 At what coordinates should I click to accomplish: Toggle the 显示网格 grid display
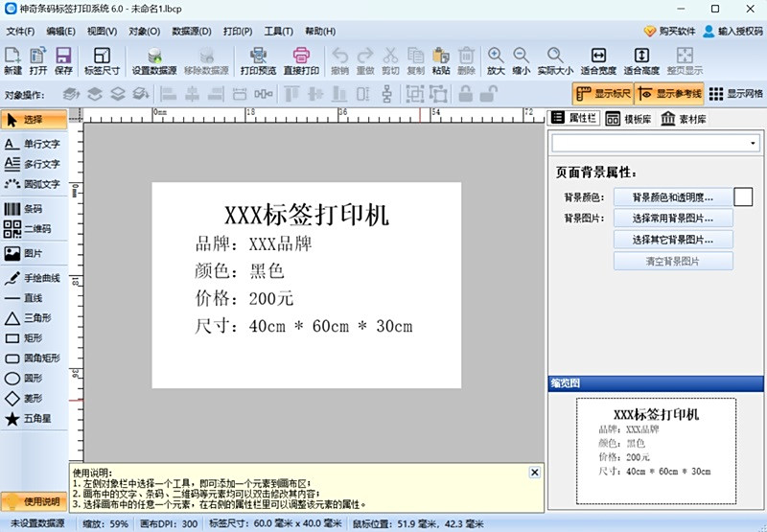[737, 94]
